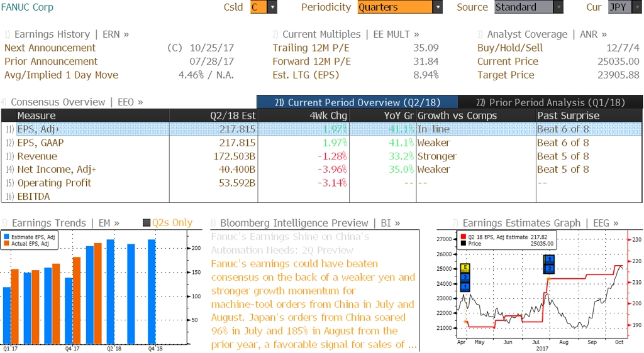Toggle the Q2s Only checkbox
Viewport: 644px width, 353px height.
click(146, 223)
